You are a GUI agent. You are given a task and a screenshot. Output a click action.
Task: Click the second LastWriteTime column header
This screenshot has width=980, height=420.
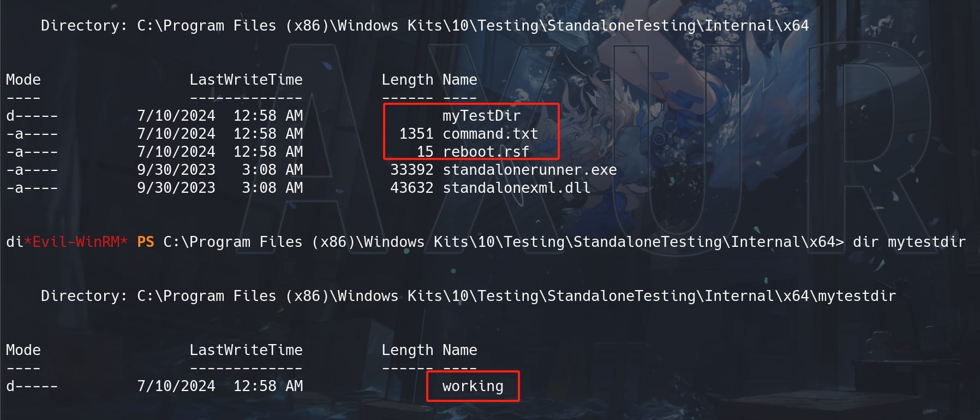tap(246, 350)
